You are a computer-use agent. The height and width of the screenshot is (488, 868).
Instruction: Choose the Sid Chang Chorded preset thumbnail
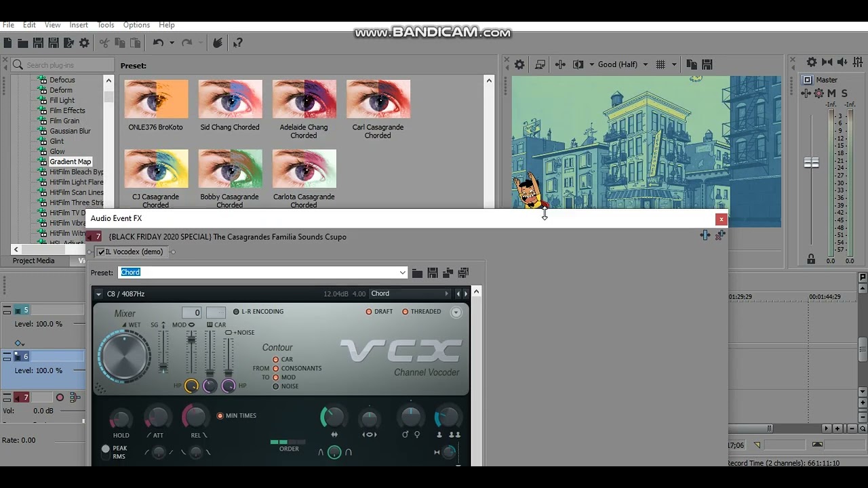(x=230, y=99)
